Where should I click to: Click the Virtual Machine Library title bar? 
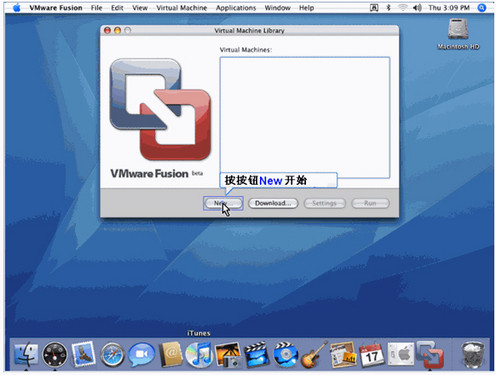[249, 30]
